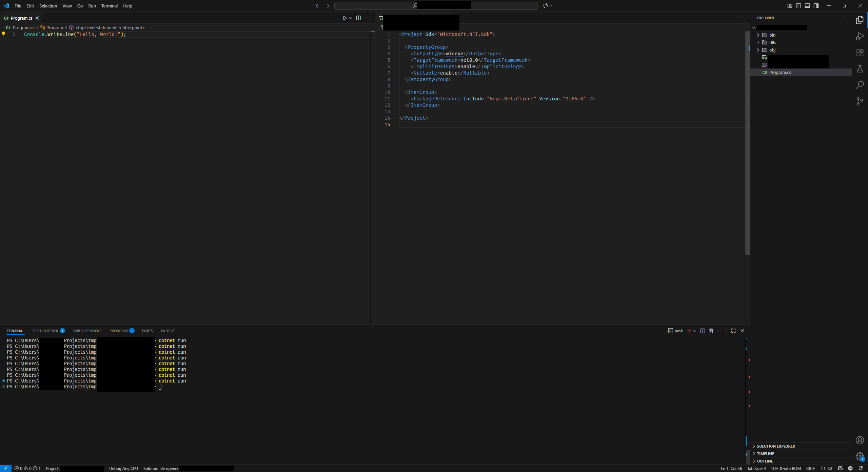868x472 pixels.
Task: Split the Program.cs editor to the right
Action: 358,18
